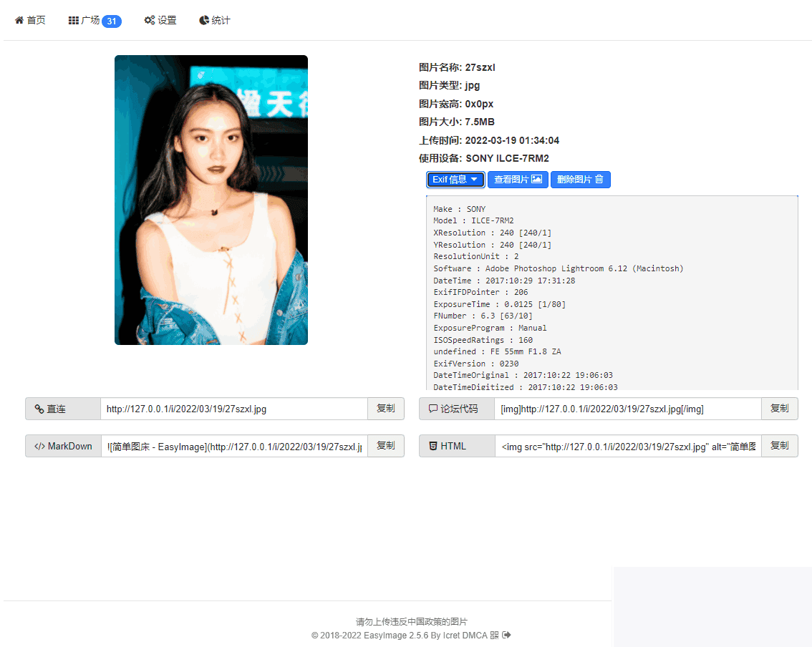Click the trash icon on 删除图片 button
812x647 pixels.
[x=599, y=179]
